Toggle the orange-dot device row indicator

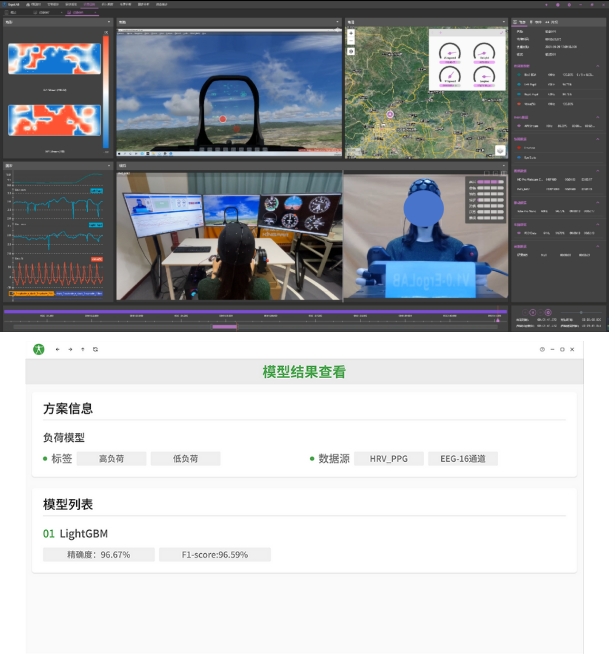(519, 104)
